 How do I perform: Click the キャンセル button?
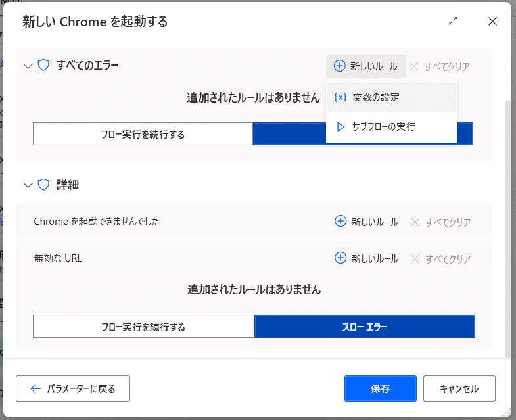tap(459, 388)
